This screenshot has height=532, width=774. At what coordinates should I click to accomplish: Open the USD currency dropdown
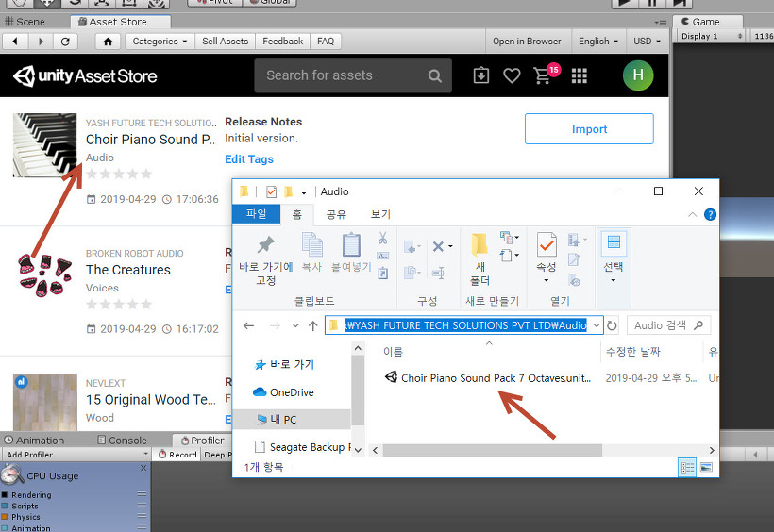click(x=647, y=42)
